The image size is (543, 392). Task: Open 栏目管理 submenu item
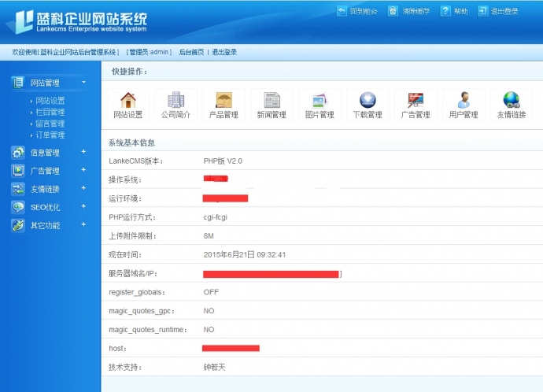coord(50,113)
